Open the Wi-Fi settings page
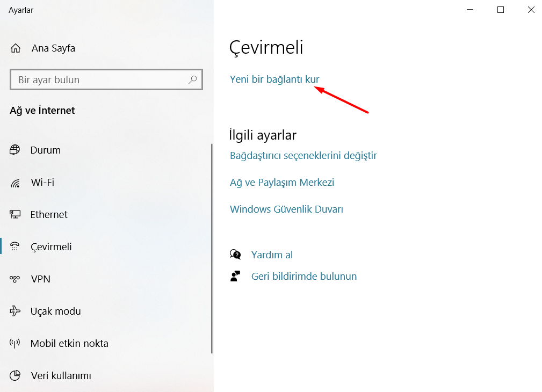Screen dimensions: 542x392 pyautogui.click(x=42, y=183)
